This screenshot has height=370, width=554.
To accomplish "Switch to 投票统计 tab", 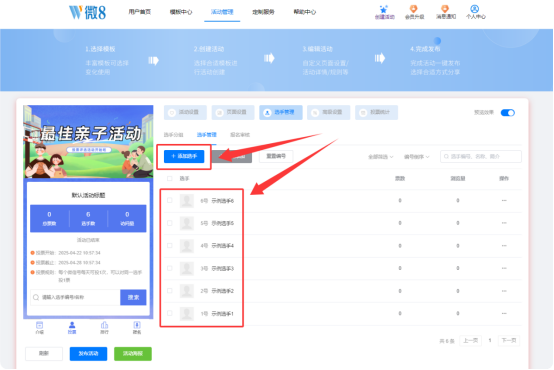I will [x=376, y=112].
